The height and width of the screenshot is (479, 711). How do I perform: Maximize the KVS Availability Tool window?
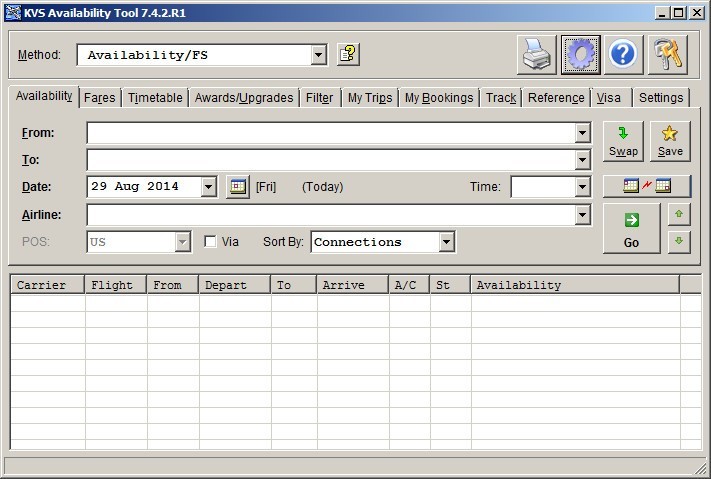[679, 13]
